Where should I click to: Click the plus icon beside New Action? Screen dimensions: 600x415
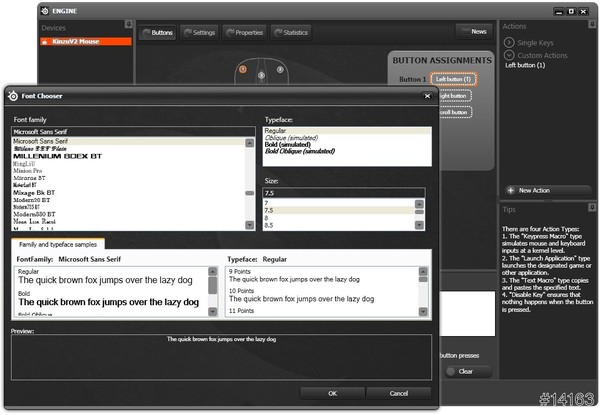click(509, 190)
